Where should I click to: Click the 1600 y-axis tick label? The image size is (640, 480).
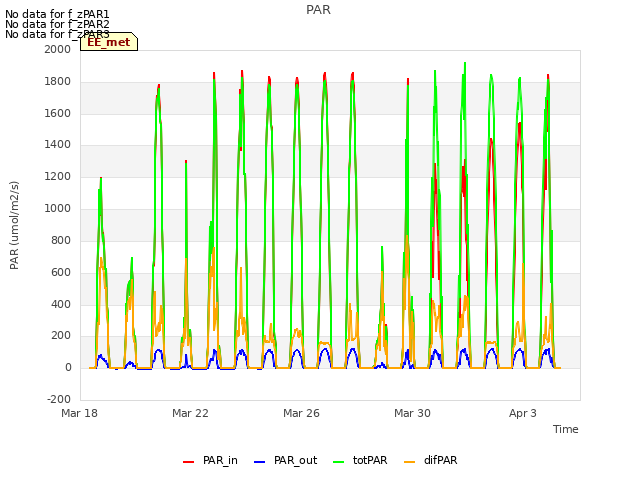[x=58, y=113]
